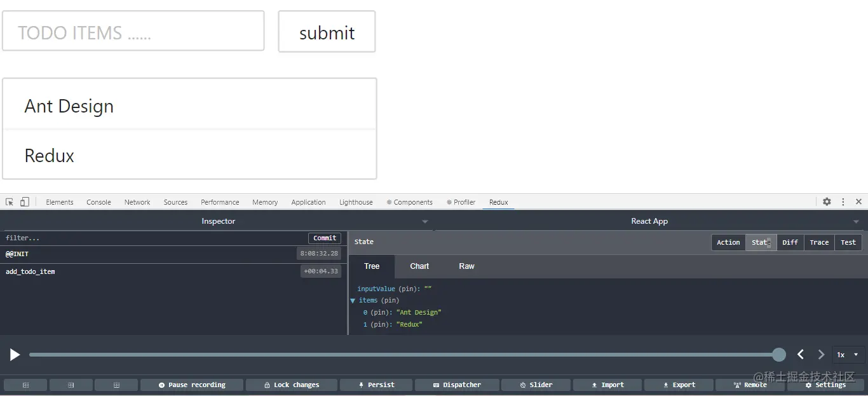This screenshot has width=868, height=396.
Task: Open Redux DevTools Settings button
Action: pyautogui.click(x=825, y=385)
